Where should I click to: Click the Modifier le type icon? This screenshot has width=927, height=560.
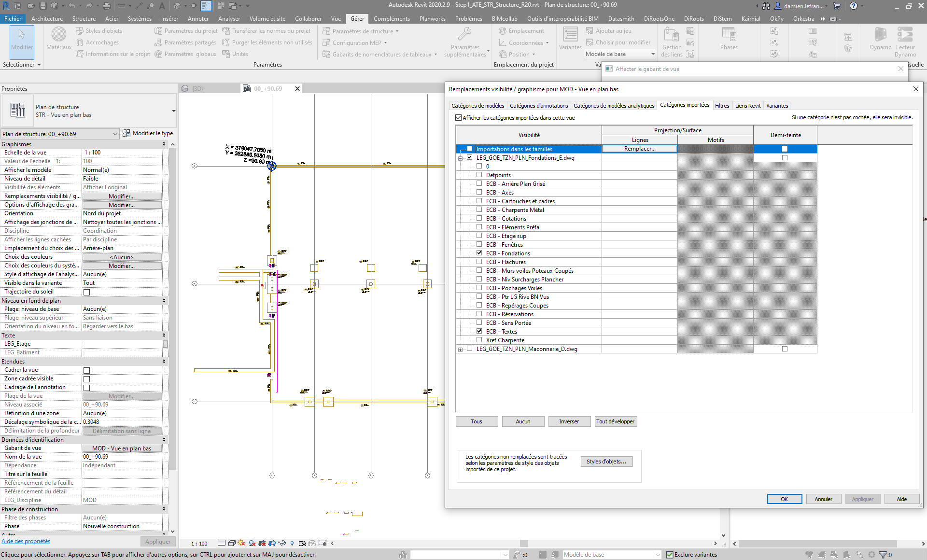coord(126,133)
